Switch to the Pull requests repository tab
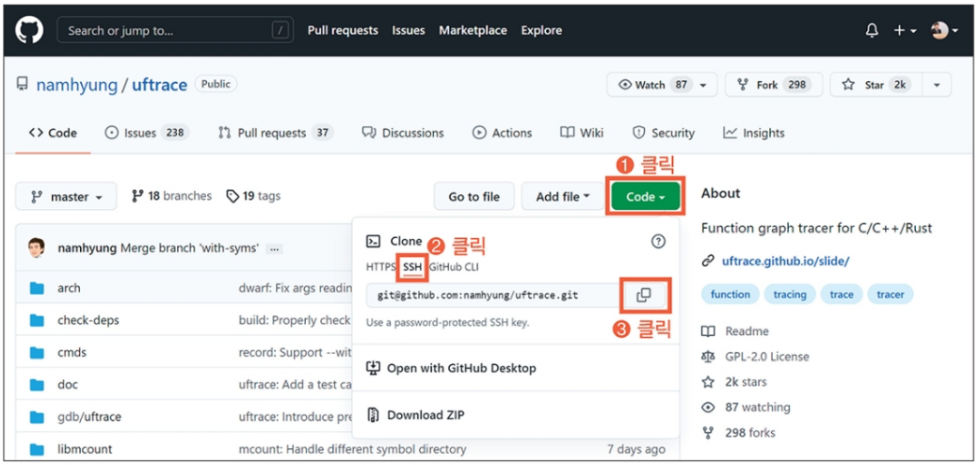Image resolution: width=980 pixels, height=465 pixels. 276,133
